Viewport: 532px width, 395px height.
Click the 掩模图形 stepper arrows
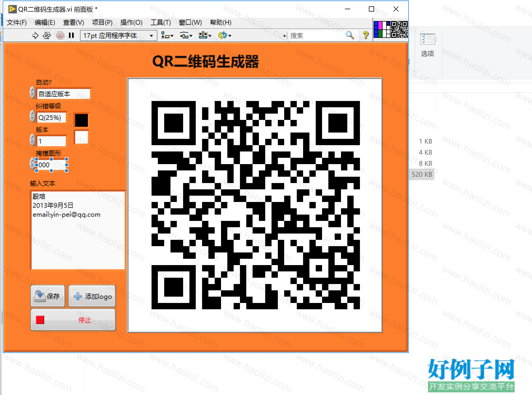tap(32, 164)
